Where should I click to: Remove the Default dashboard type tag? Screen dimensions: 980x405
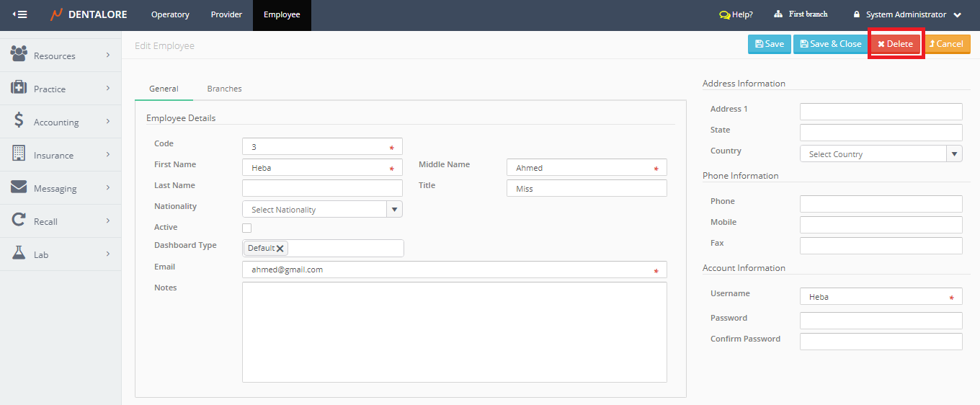pos(280,248)
